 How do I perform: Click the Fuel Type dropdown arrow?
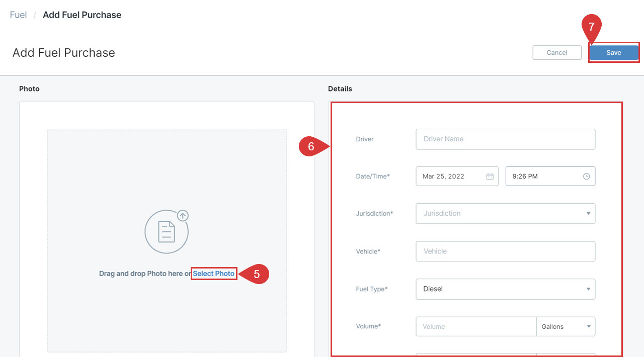588,289
